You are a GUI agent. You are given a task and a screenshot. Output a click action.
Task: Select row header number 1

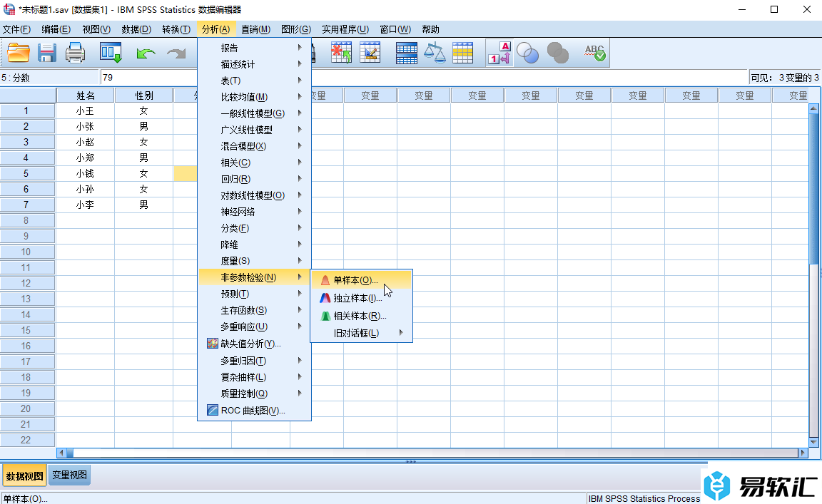[x=27, y=110]
